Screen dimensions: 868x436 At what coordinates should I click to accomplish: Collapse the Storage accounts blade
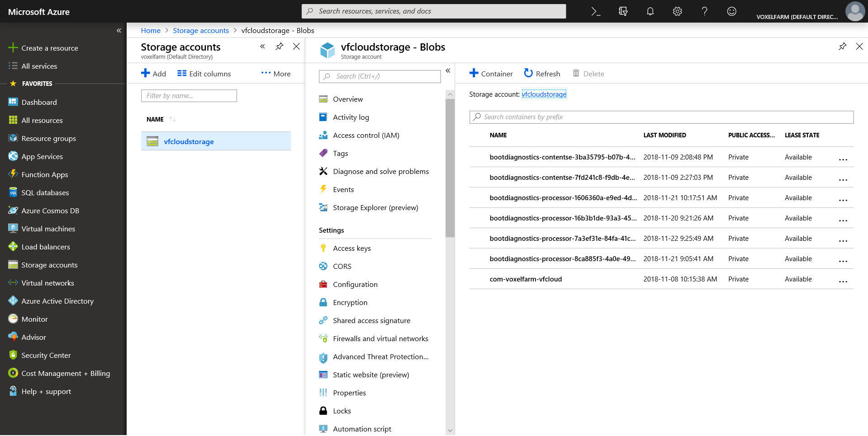coord(262,46)
